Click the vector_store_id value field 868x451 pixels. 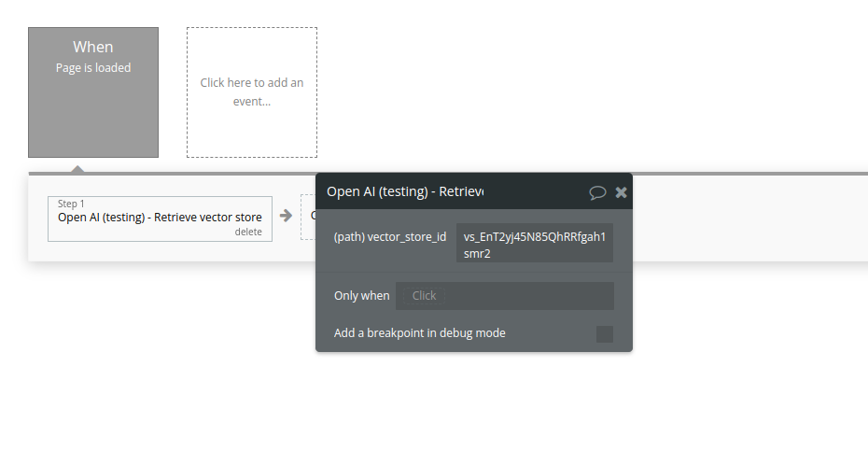(x=535, y=244)
